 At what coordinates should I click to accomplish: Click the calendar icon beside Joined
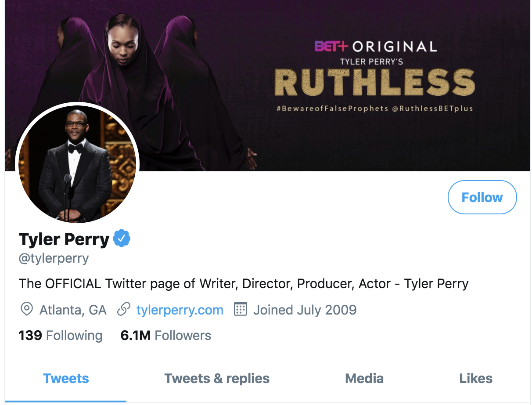(241, 310)
